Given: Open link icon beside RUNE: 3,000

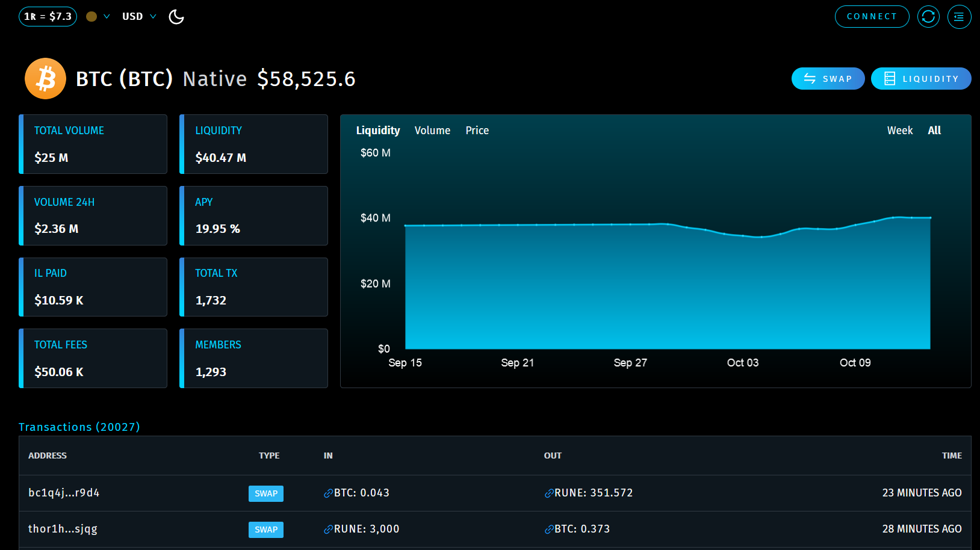Looking at the screenshot, I should tap(328, 530).
